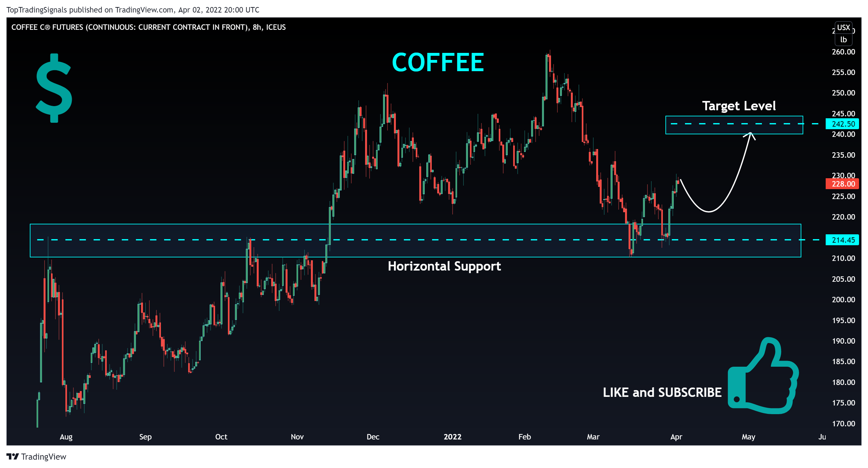
Task: Click the Nov label on time axis
Action: pos(297,437)
